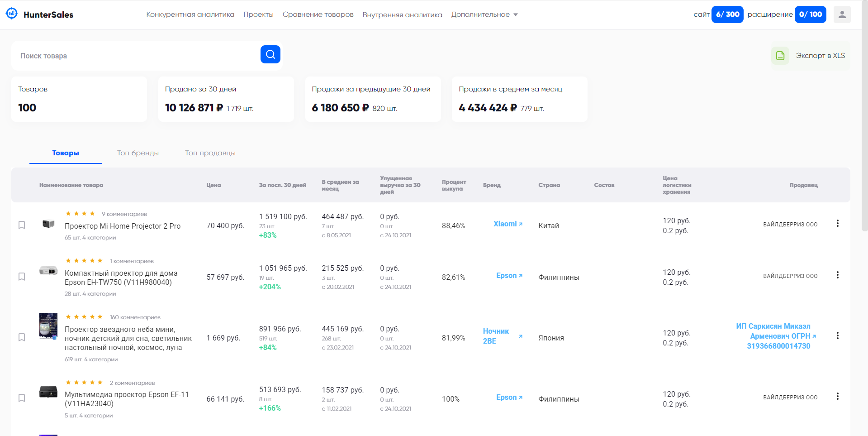
Task: Click Продажи в среднем за месяц card
Action: click(x=520, y=99)
